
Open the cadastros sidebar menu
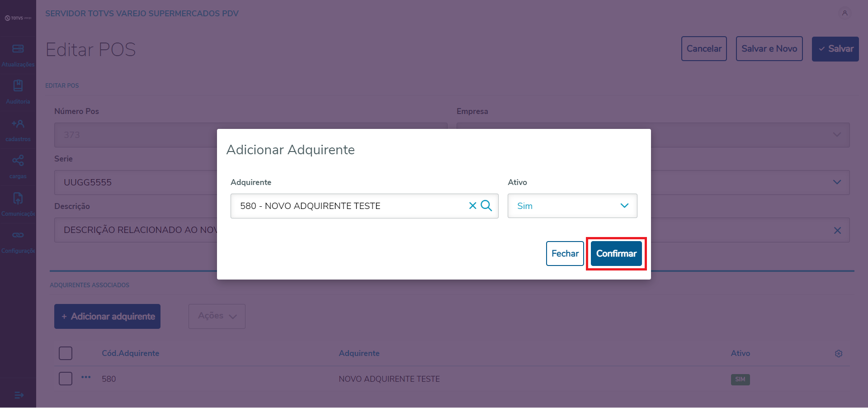18,130
